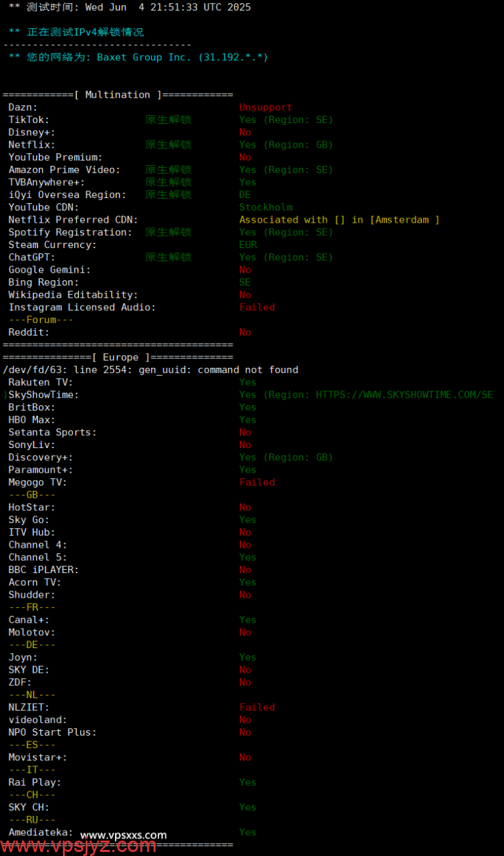Click the 'Stockholm' YouTube CDN value
504x856 pixels.
click(x=266, y=207)
